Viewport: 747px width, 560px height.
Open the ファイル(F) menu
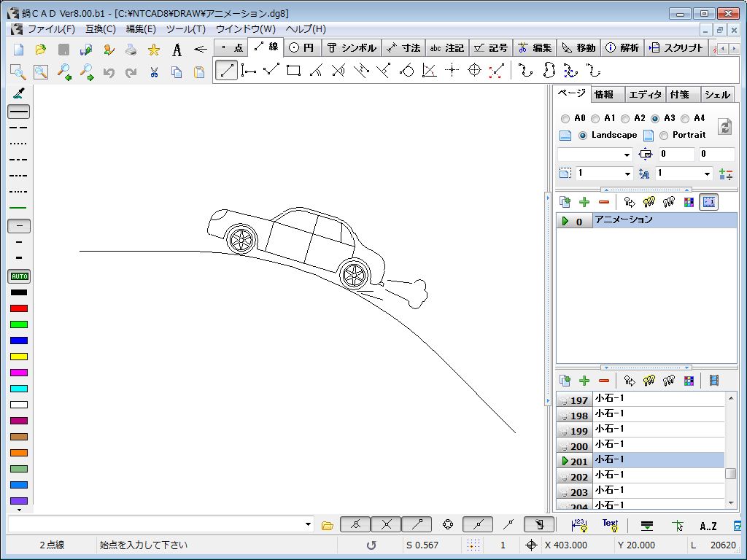[x=52, y=29]
